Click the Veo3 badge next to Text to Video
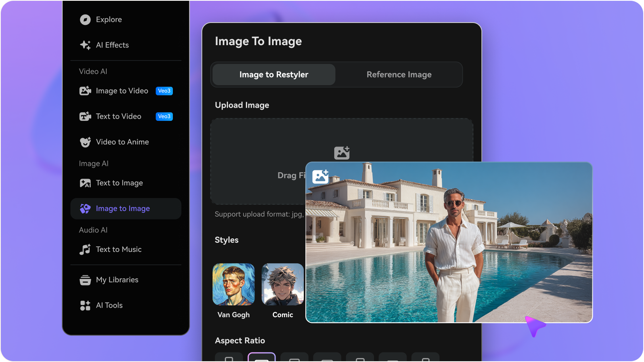 click(164, 116)
